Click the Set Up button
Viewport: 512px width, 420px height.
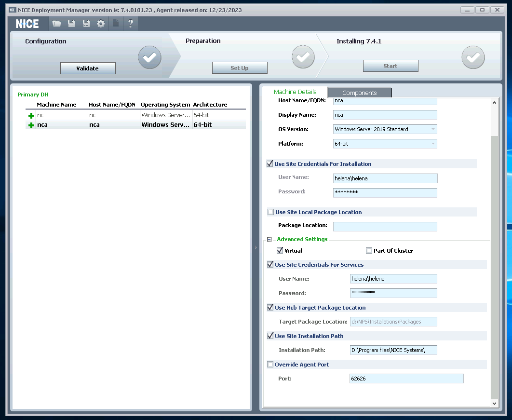tap(240, 68)
